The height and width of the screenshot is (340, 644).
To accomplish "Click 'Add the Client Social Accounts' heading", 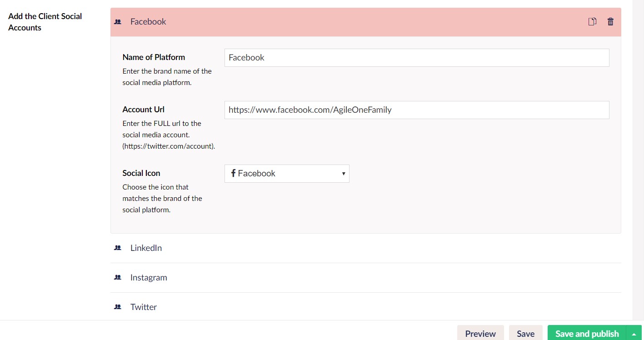I will coord(45,22).
